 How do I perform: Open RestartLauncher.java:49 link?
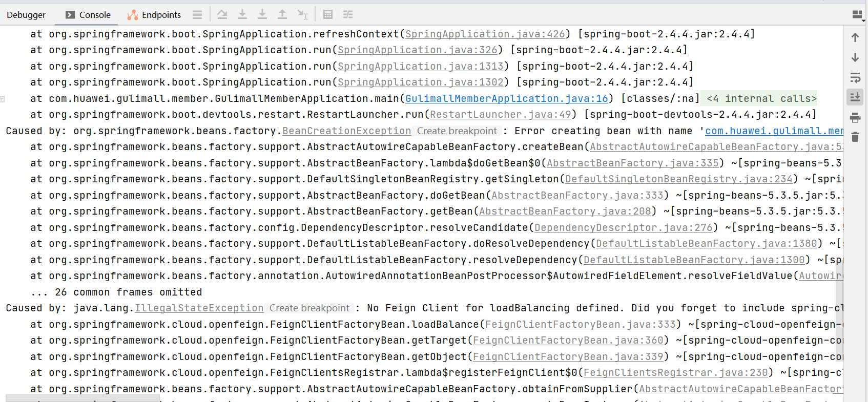pos(500,115)
